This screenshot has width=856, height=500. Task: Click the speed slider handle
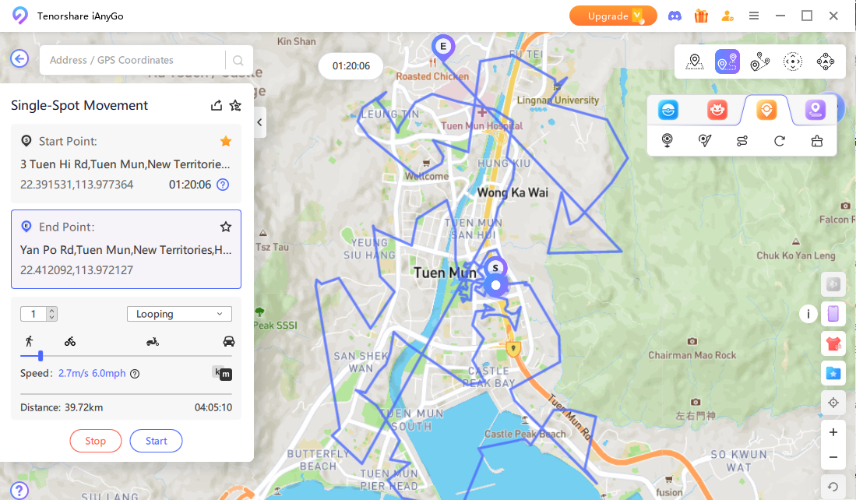(40, 356)
